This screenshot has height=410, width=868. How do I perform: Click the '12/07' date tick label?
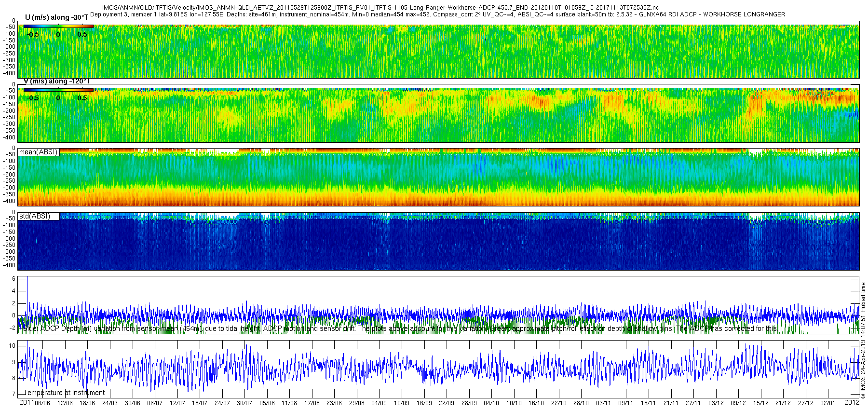(x=177, y=403)
